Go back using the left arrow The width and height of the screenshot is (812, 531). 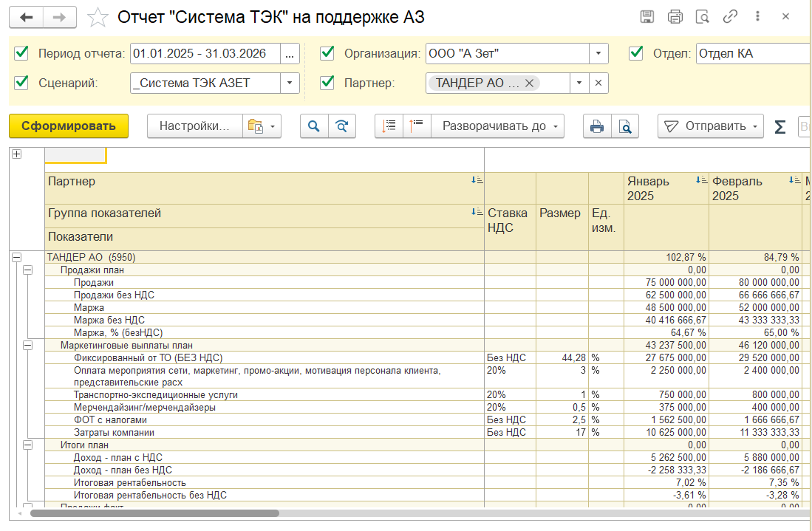27,18
